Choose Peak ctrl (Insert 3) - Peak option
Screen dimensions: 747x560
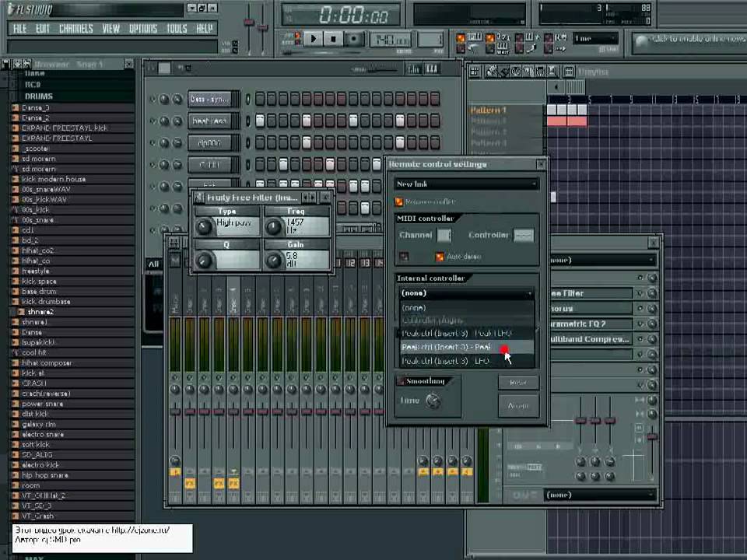(x=466, y=347)
